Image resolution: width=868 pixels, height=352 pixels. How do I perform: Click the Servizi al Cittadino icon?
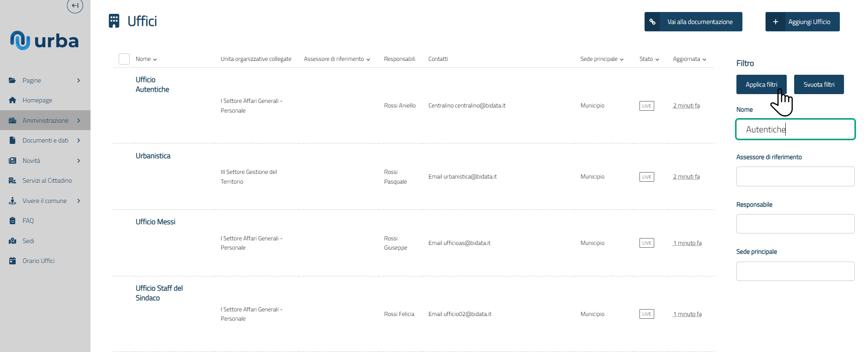tap(12, 180)
